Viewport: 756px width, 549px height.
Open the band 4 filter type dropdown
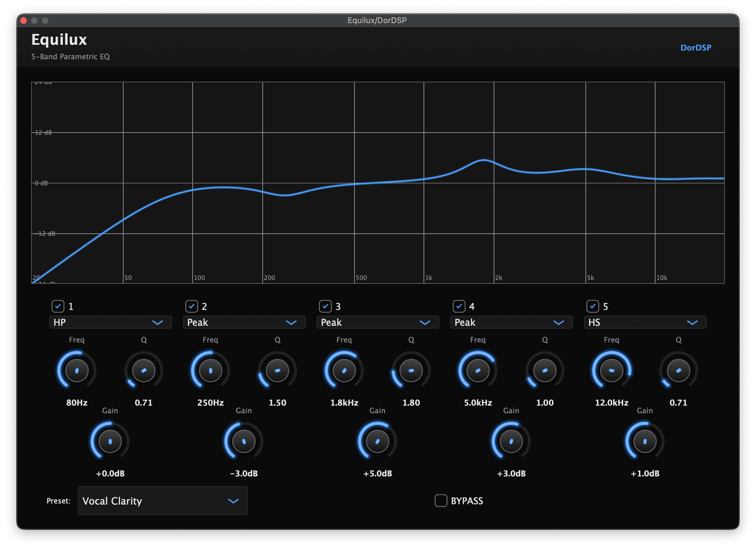click(x=511, y=322)
